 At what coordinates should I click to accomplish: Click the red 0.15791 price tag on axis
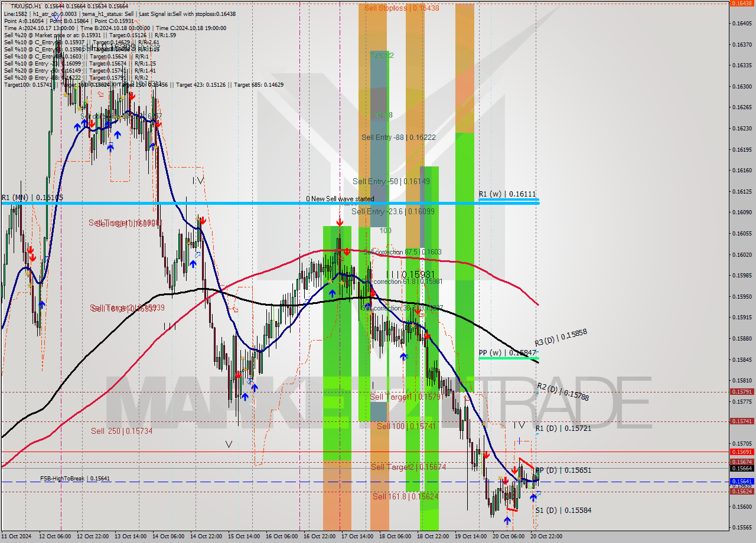click(742, 392)
